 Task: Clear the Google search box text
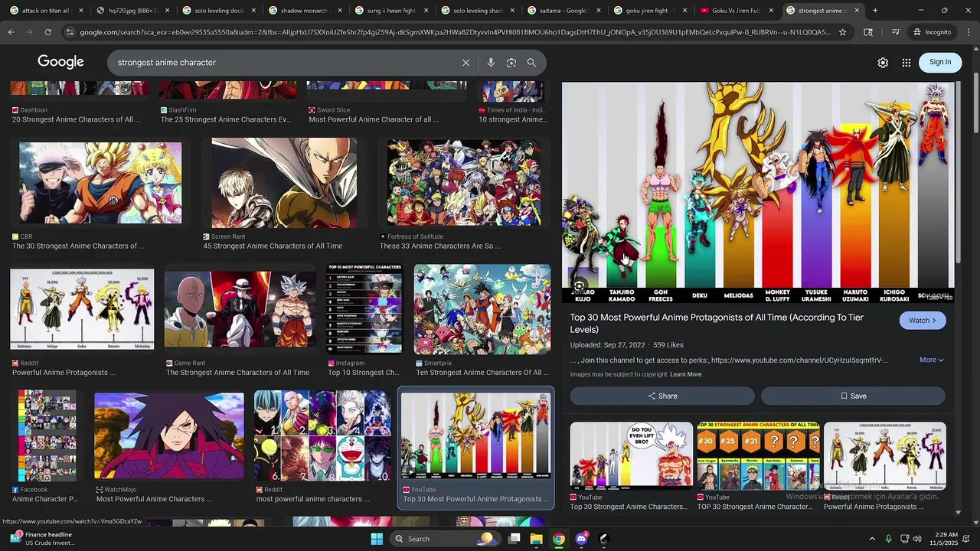(465, 63)
